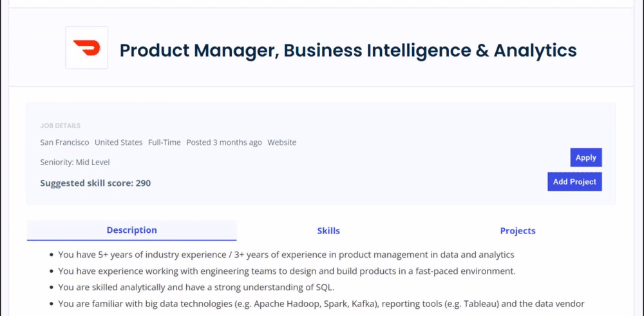Click the Product Manager job title heading

[348, 50]
